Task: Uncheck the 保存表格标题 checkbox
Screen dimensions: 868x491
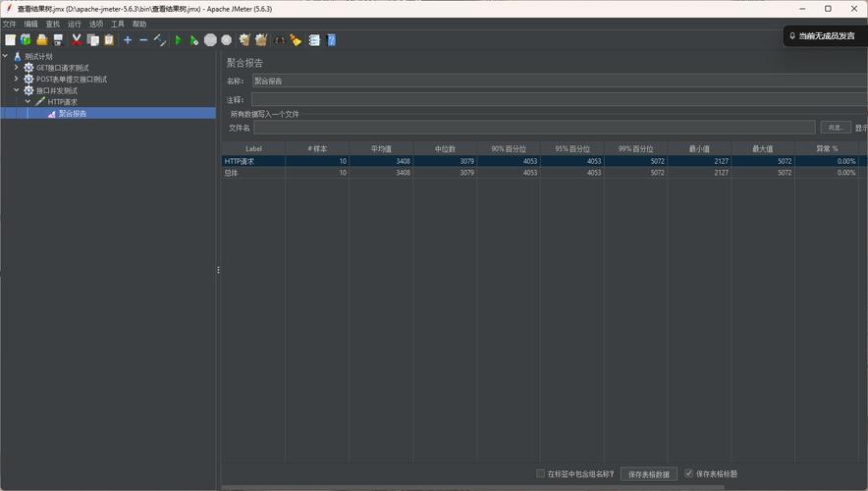Action: (x=688, y=473)
